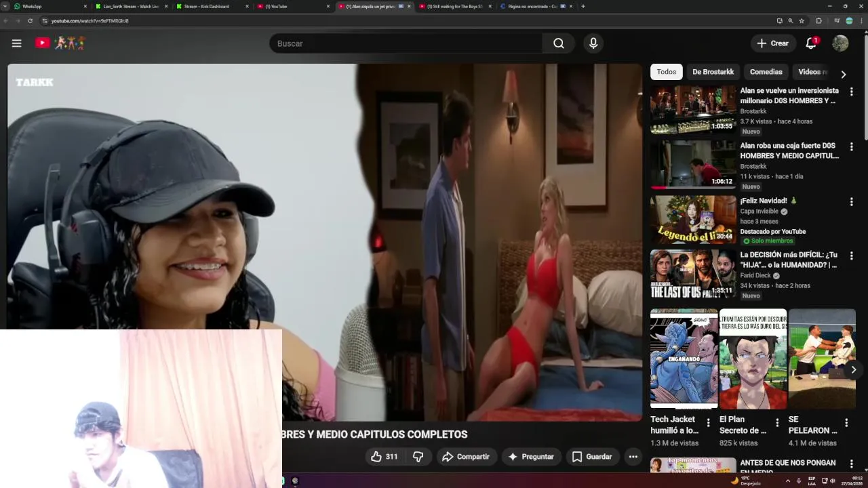The width and height of the screenshot is (868, 488).
Task: Open 'Alan roba una caja fuerte' thumbnail
Action: tap(693, 164)
